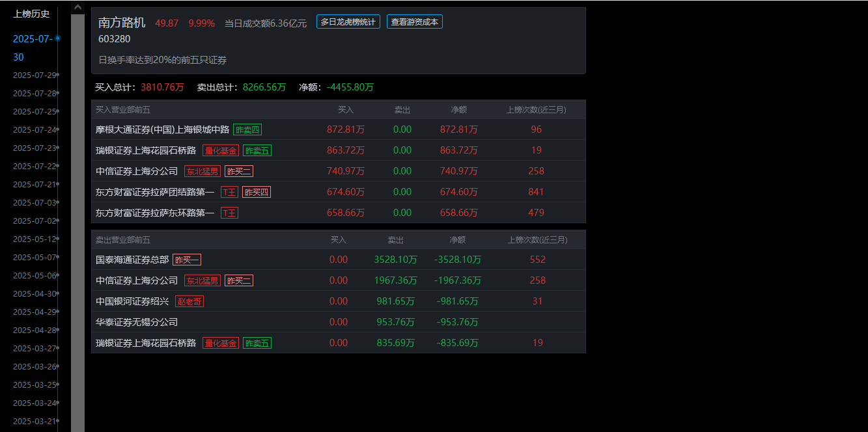
Task: Click 瑞银证券上海花园石桥路 in the buy table
Action: 146,150
